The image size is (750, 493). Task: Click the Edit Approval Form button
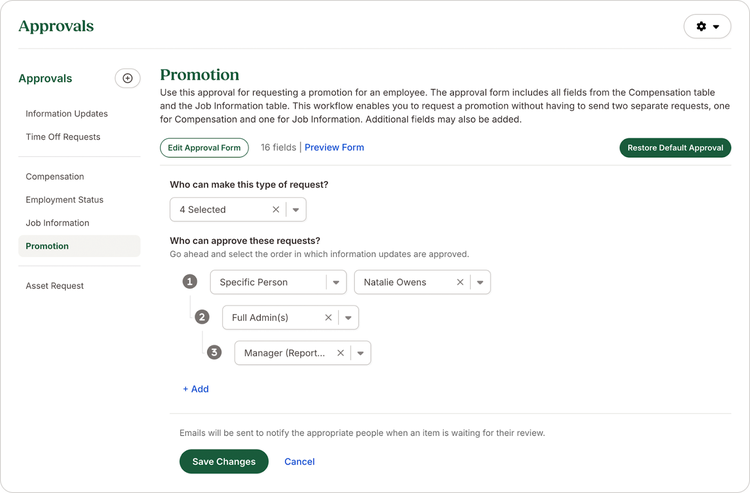coord(204,148)
